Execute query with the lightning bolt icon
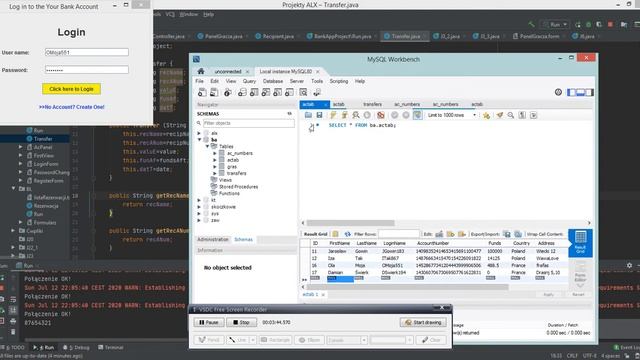Viewport: 640px width, 360px height. pos(333,115)
